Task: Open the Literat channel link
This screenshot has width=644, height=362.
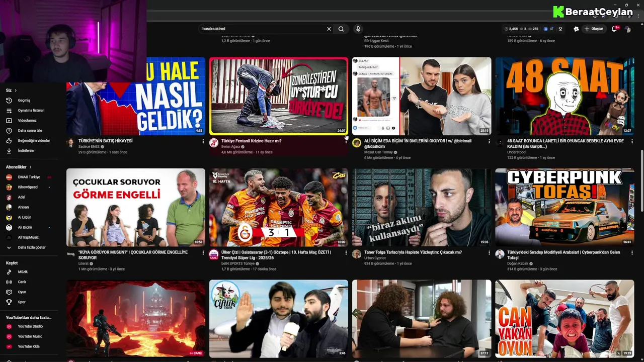Action: 84,263
